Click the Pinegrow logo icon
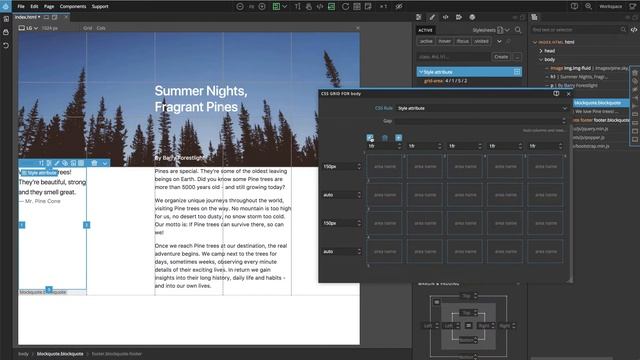 6,6
